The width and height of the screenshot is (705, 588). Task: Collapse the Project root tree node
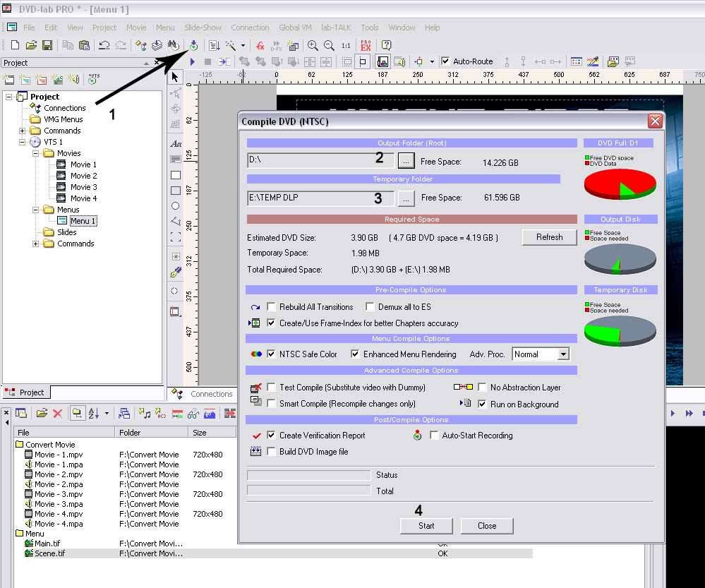coord(8,97)
